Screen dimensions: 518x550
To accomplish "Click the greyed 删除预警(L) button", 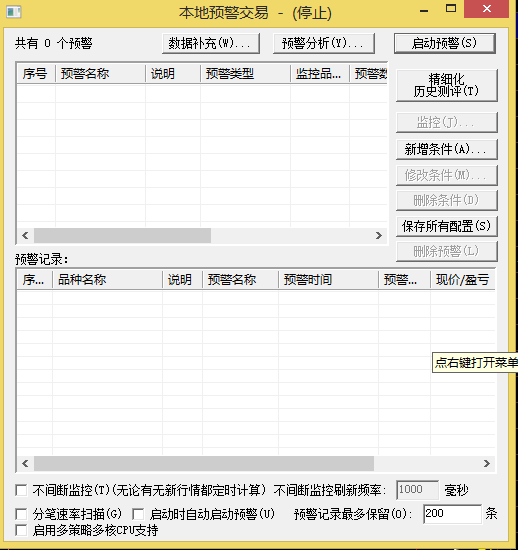I will (447, 251).
